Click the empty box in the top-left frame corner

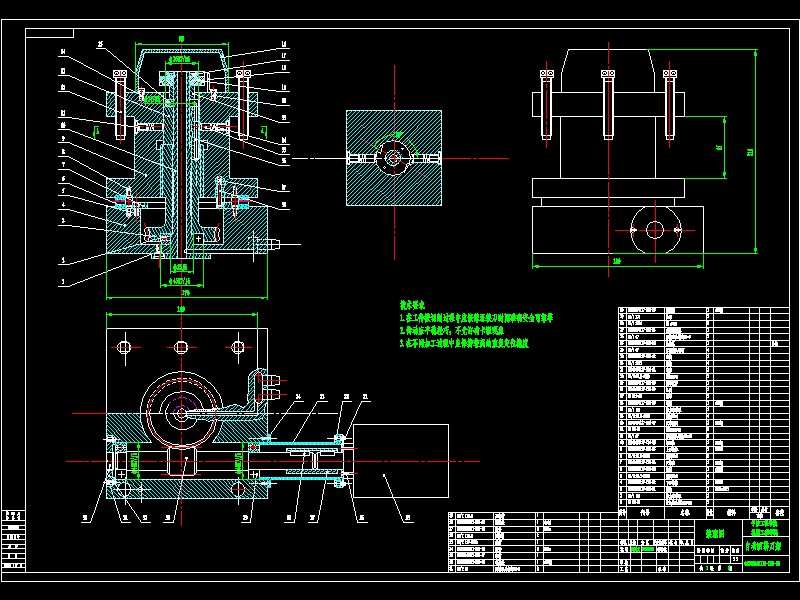pos(49,33)
